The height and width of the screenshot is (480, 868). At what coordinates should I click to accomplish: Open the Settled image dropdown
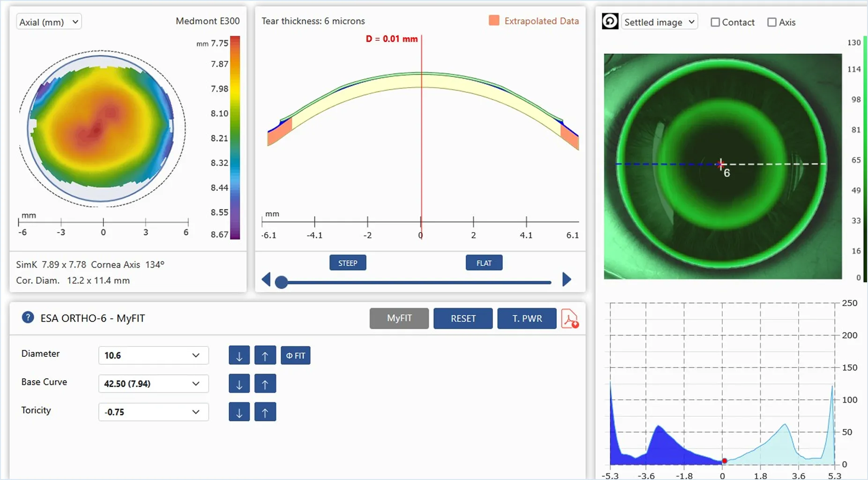coord(659,22)
